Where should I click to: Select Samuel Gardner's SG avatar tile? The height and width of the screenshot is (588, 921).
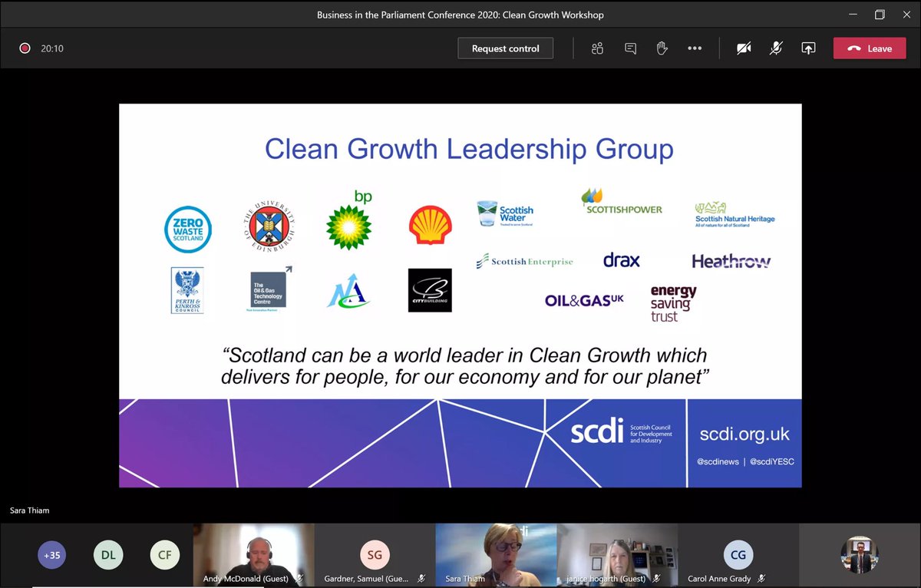click(x=374, y=555)
